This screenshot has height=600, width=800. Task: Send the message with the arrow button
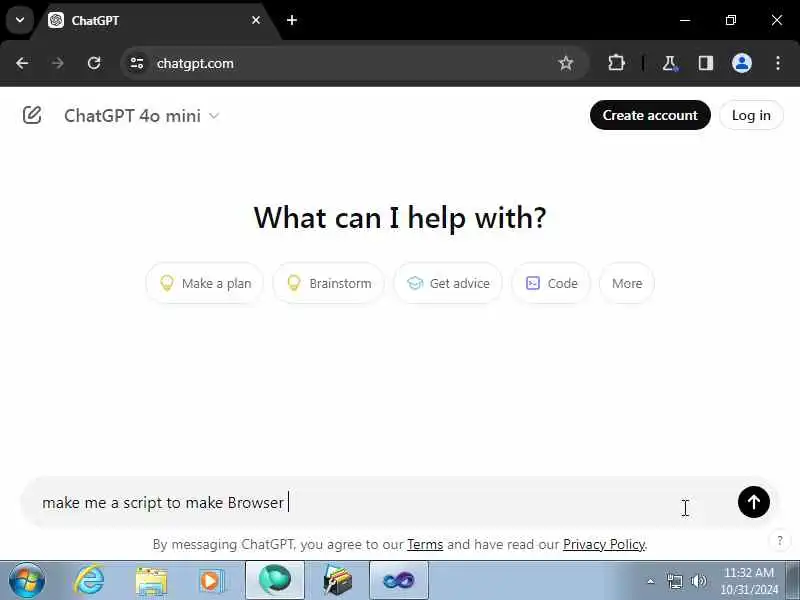click(754, 502)
